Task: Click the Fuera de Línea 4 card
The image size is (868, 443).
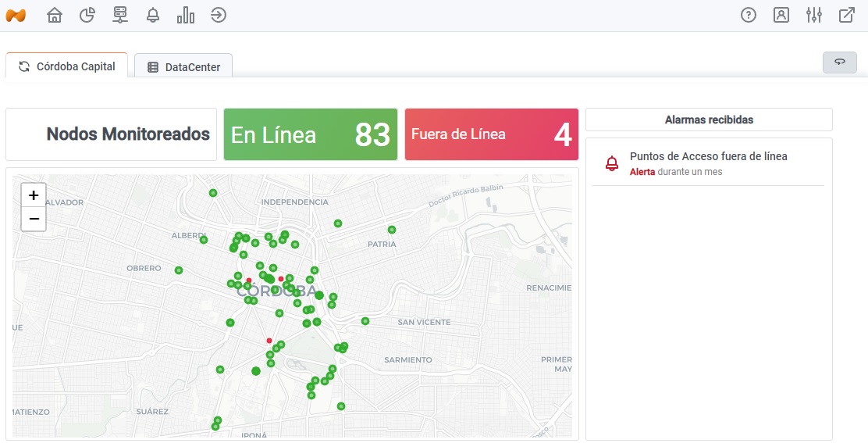Action: (x=492, y=134)
